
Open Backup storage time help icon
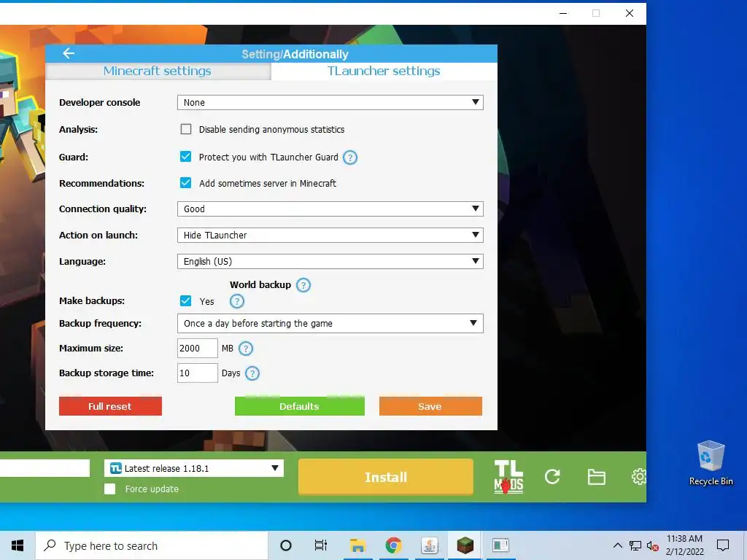click(252, 373)
